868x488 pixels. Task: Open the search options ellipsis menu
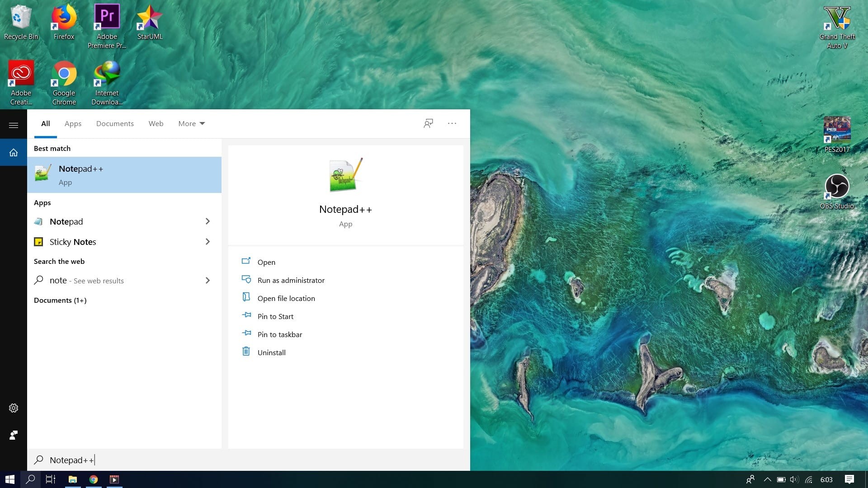(452, 123)
